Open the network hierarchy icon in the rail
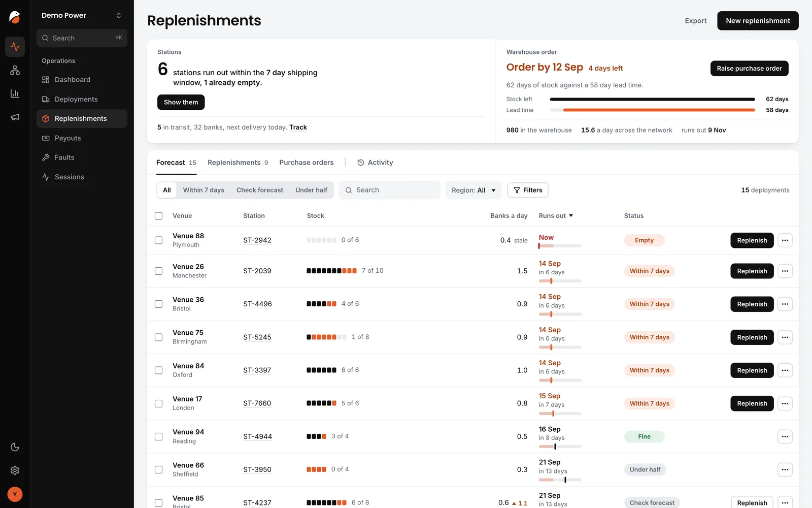Screen dimensions: 812x508 (15, 70)
